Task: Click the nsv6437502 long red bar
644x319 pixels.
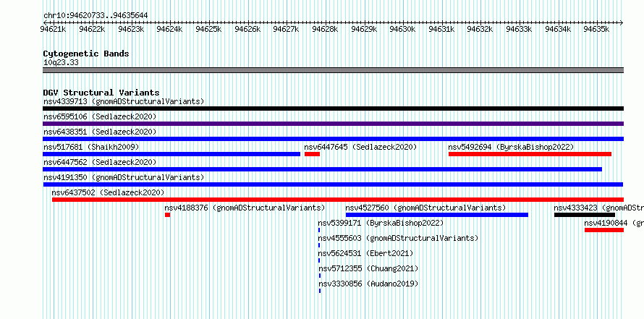Action: (338, 200)
